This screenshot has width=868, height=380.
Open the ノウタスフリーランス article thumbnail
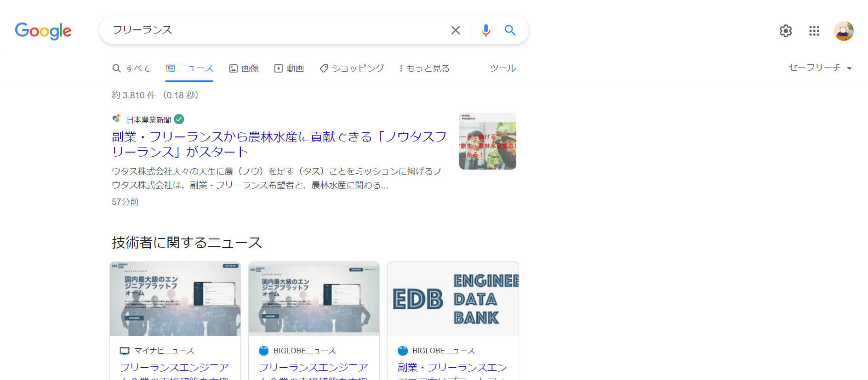pos(487,141)
